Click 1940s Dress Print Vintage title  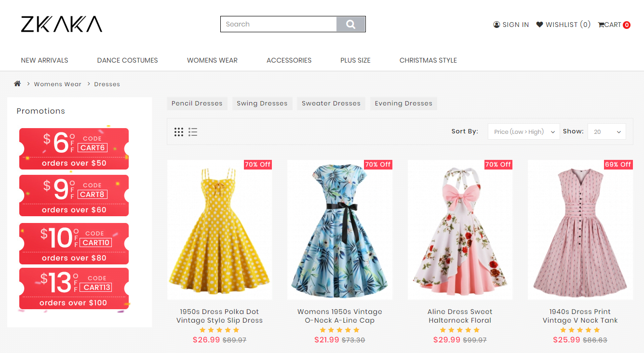[x=580, y=316]
